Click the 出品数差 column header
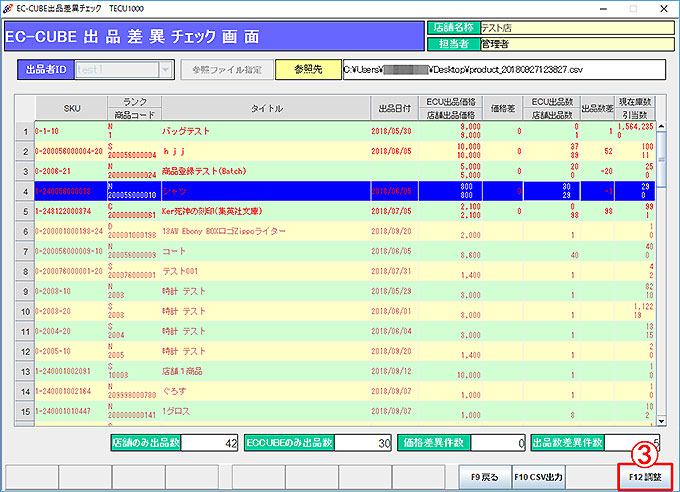 tap(597, 108)
